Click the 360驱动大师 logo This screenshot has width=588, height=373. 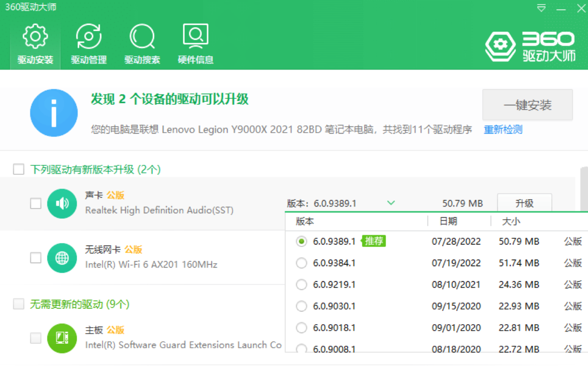click(x=530, y=46)
